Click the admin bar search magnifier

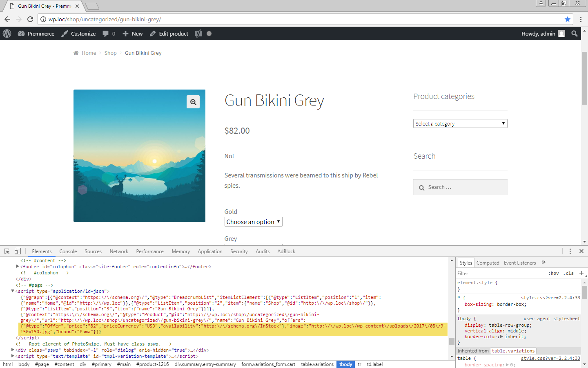[x=575, y=34]
